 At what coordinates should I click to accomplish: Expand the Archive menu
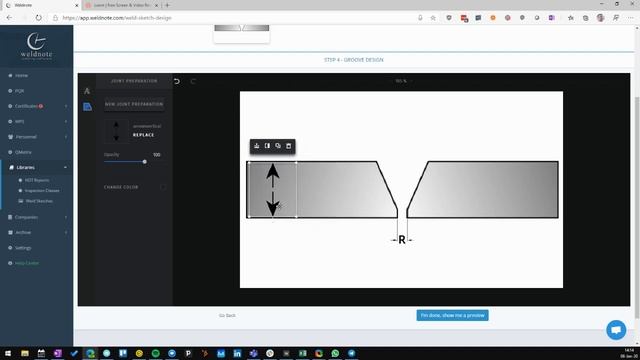click(37, 232)
